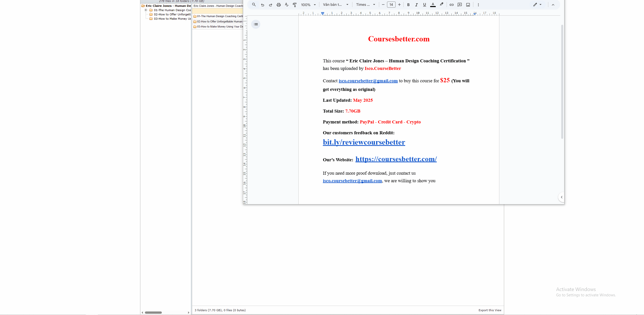The width and height of the screenshot is (644, 315).
Task: Print the document
Action: click(279, 5)
